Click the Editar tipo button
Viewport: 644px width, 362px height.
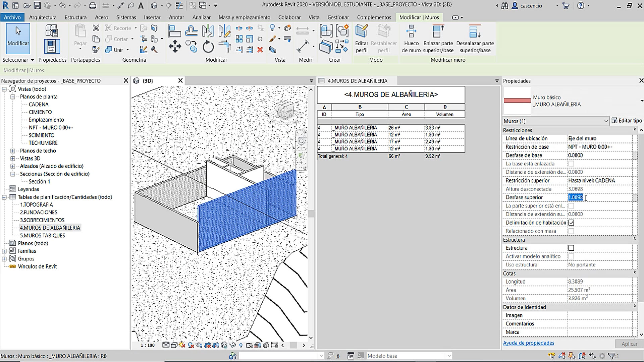click(627, 121)
